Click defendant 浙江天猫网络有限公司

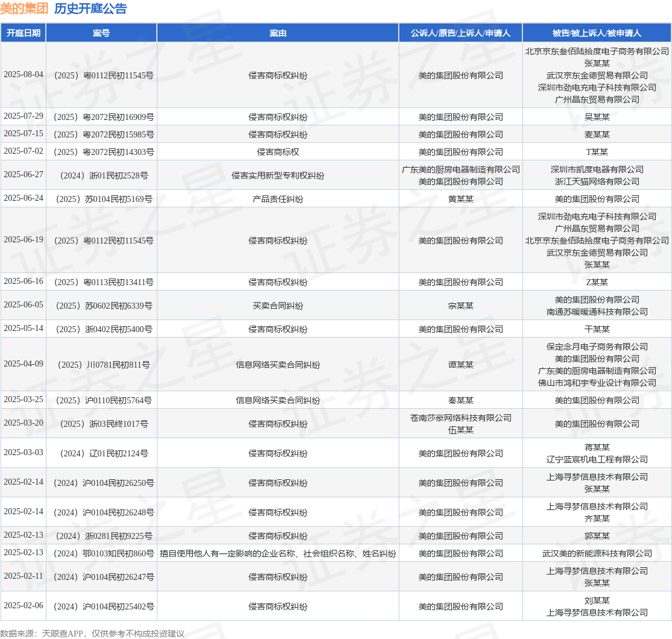(597, 181)
